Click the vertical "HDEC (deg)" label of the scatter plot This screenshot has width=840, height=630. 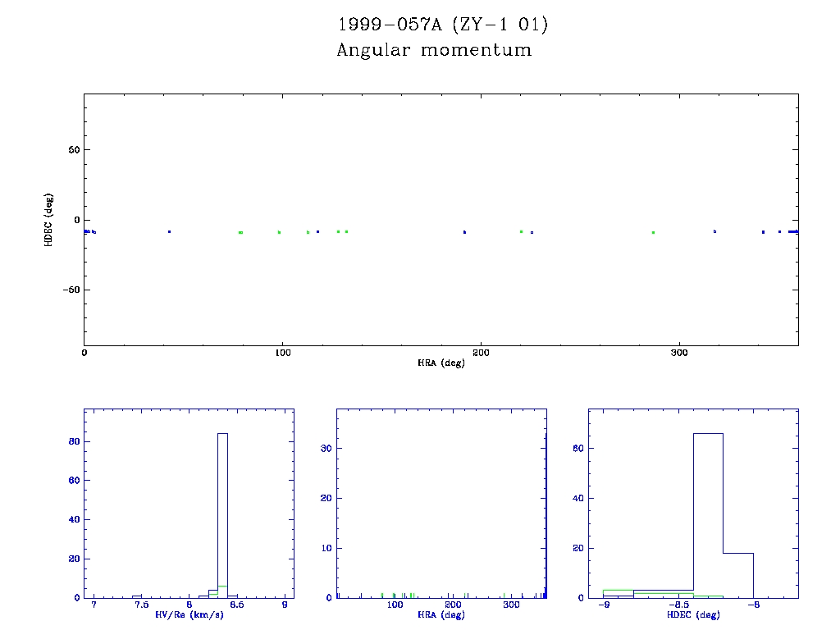[x=49, y=220]
